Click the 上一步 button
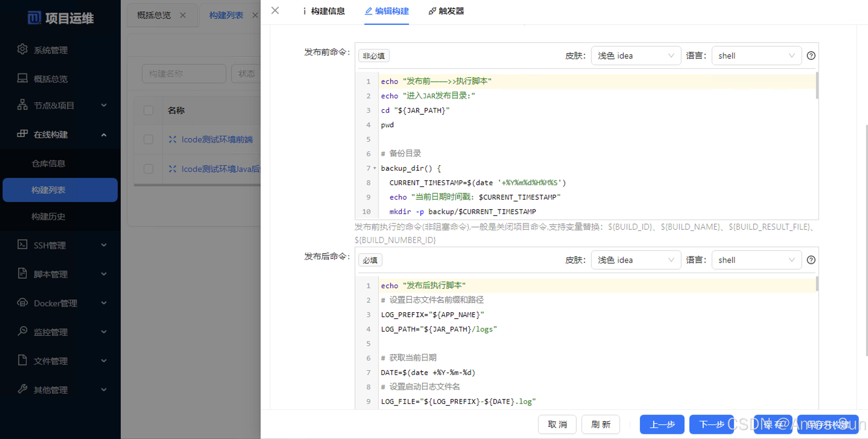This screenshot has width=868, height=439. coord(661,424)
